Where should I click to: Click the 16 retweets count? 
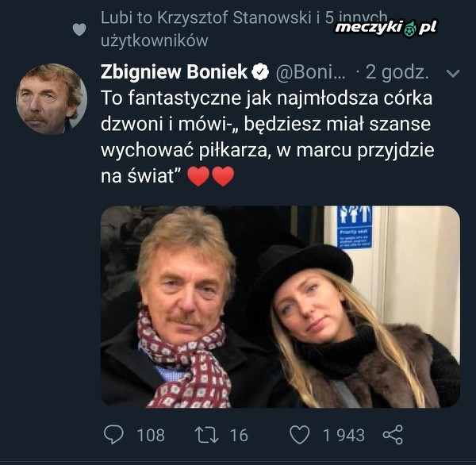[x=238, y=435]
